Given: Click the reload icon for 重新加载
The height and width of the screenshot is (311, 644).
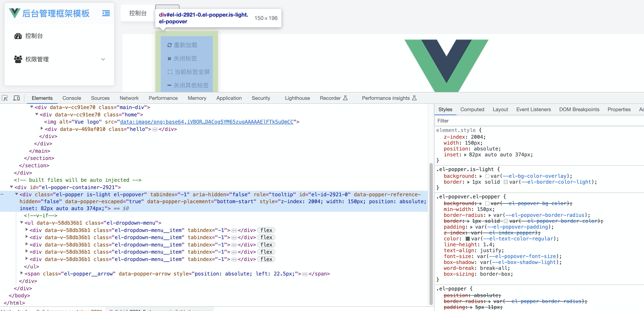Looking at the screenshot, I should coord(170,45).
